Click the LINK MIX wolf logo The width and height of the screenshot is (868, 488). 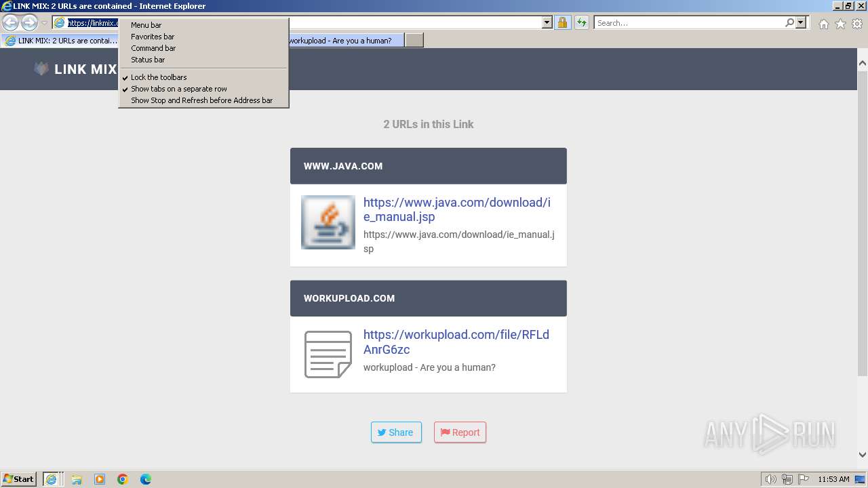click(x=41, y=69)
